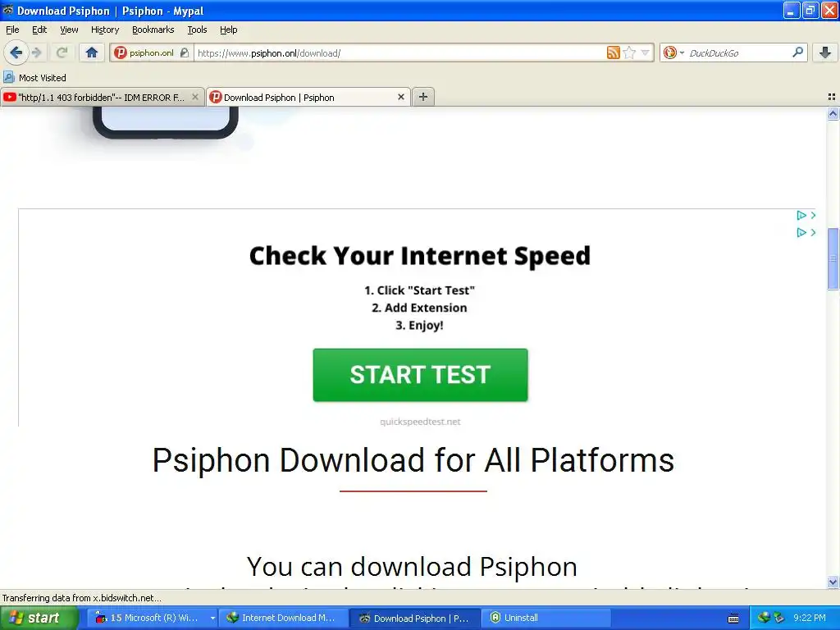Open the View menu
840x630 pixels.
[x=69, y=30]
